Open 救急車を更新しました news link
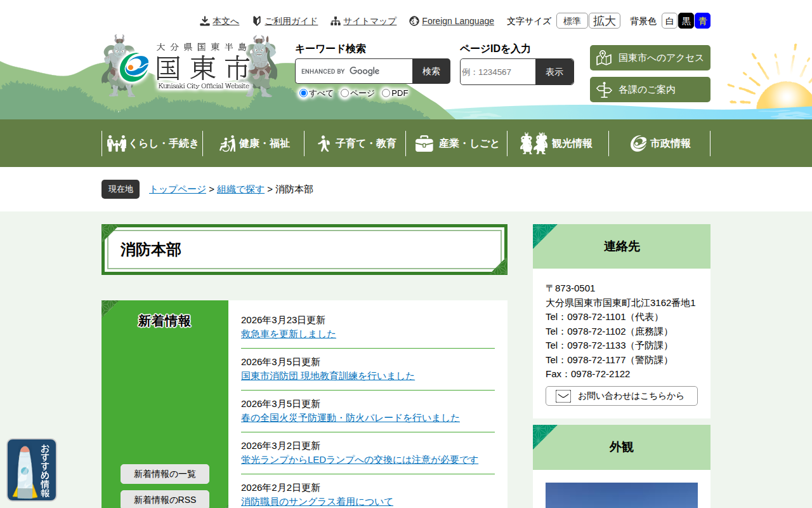 coord(289,334)
